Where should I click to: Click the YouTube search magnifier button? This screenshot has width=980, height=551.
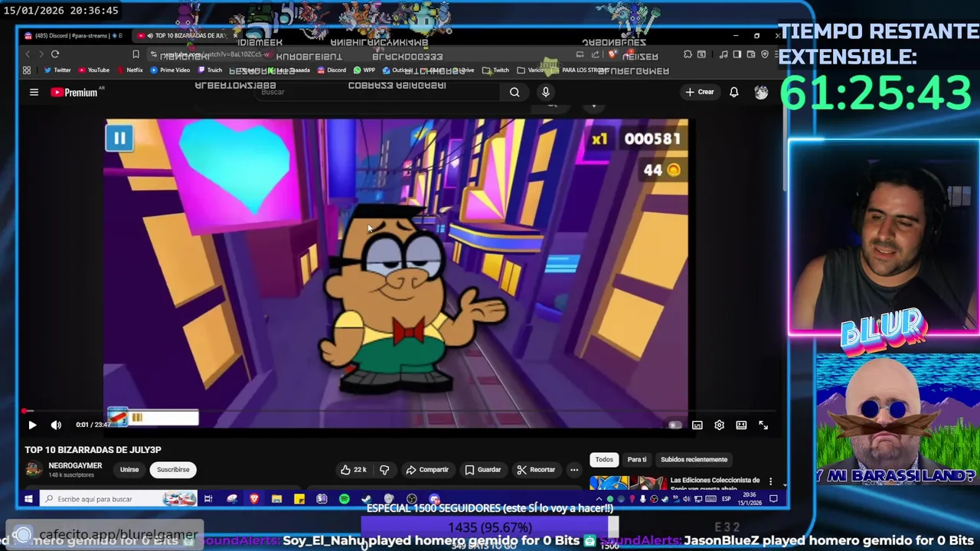point(514,93)
